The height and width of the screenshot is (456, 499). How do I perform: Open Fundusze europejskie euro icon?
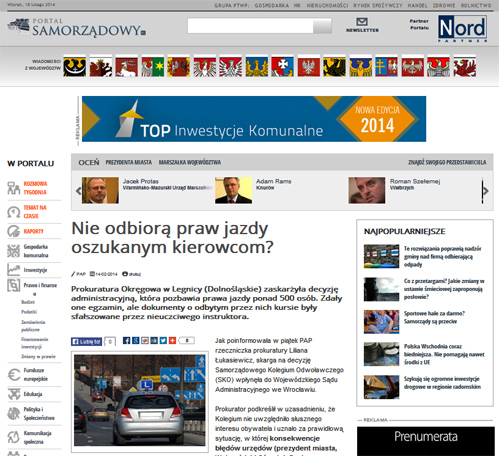tap(14, 375)
